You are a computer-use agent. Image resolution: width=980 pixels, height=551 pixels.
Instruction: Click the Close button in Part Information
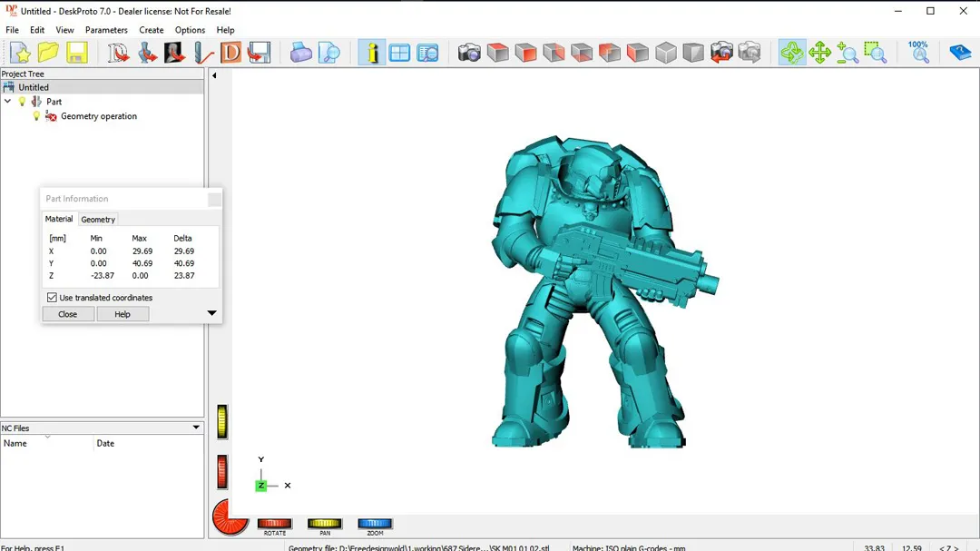[x=67, y=314]
